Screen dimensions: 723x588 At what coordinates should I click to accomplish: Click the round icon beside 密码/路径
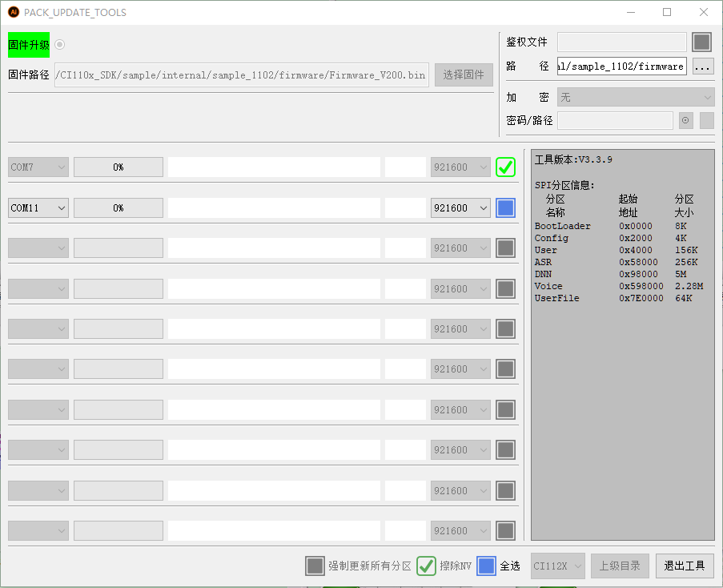(685, 120)
